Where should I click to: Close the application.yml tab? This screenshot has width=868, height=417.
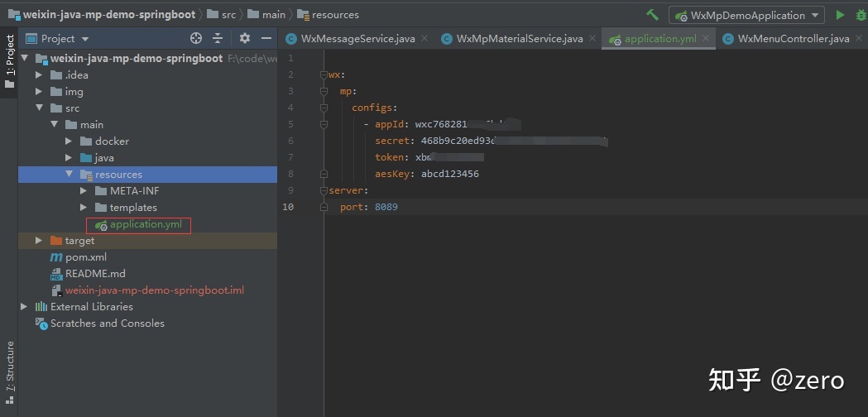(x=706, y=38)
